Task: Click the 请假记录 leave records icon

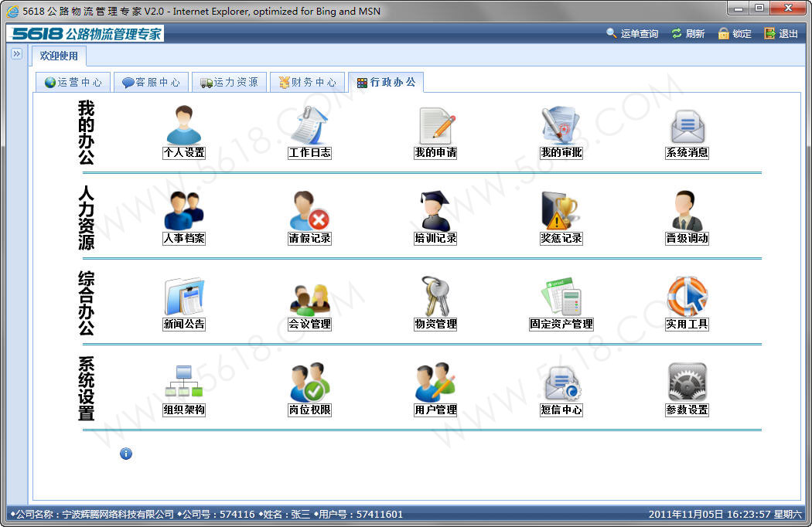Action: [x=309, y=211]
